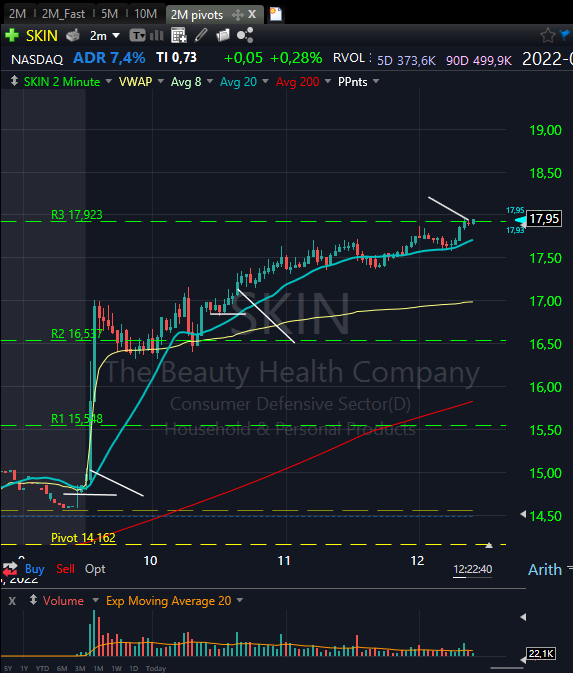Screen dimensions: 573x673
Task: Close the 2M pivots tab
Action: tap(252, 15)
